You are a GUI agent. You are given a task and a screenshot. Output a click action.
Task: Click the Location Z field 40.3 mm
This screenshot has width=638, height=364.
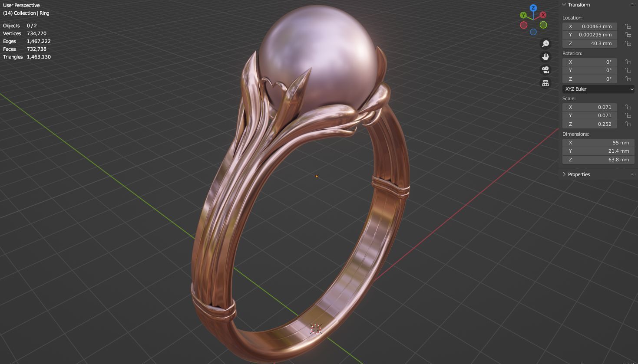click(590, 43)
